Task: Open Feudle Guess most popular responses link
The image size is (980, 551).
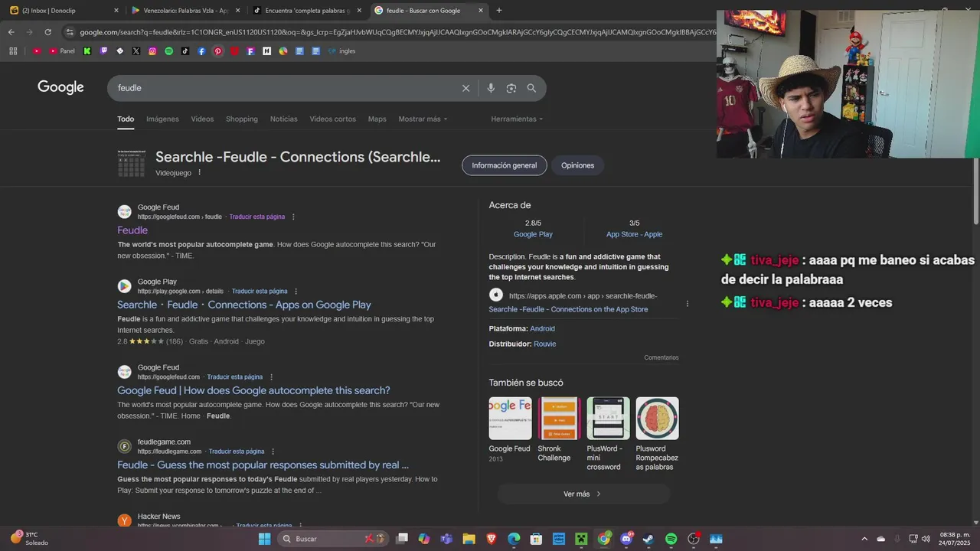Action: [x=263, y=465]
